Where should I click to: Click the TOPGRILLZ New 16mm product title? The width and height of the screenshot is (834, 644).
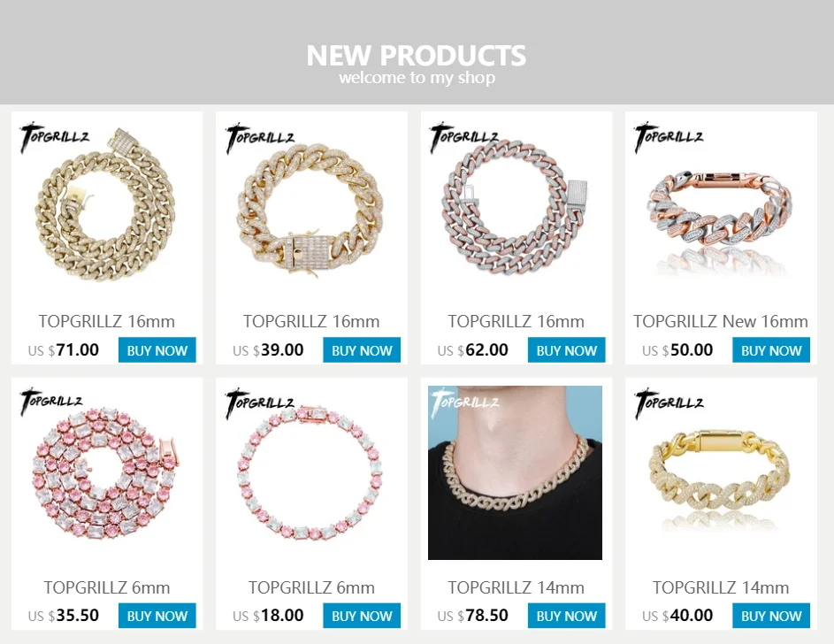[x=720, y=321]
